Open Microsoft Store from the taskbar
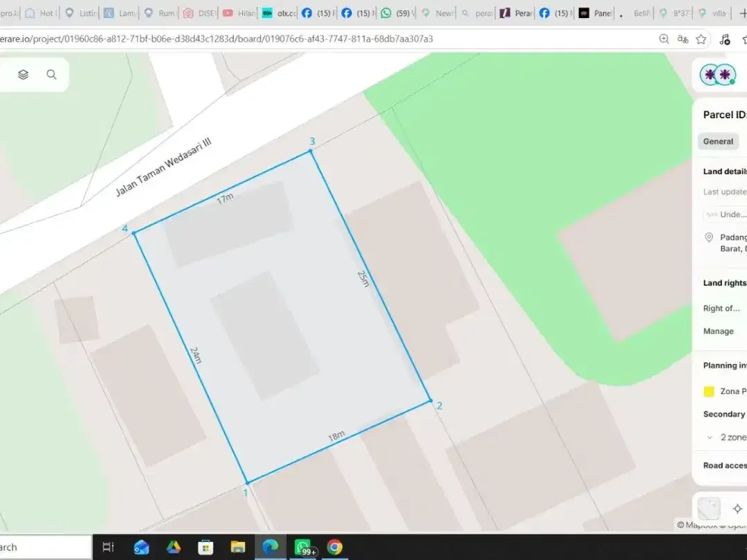The image size is (747, 560). pyautogui.click(x=205, y=547)
